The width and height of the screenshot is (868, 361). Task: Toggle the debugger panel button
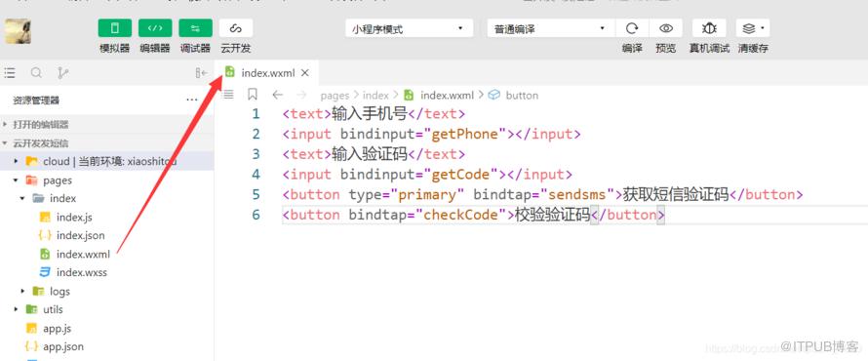[x=195, y=27]
